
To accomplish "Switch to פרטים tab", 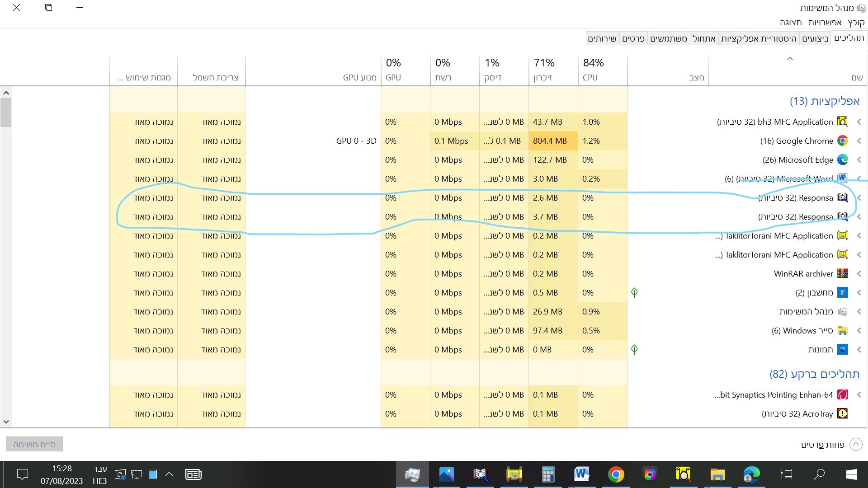I will (x=633, y=38).
